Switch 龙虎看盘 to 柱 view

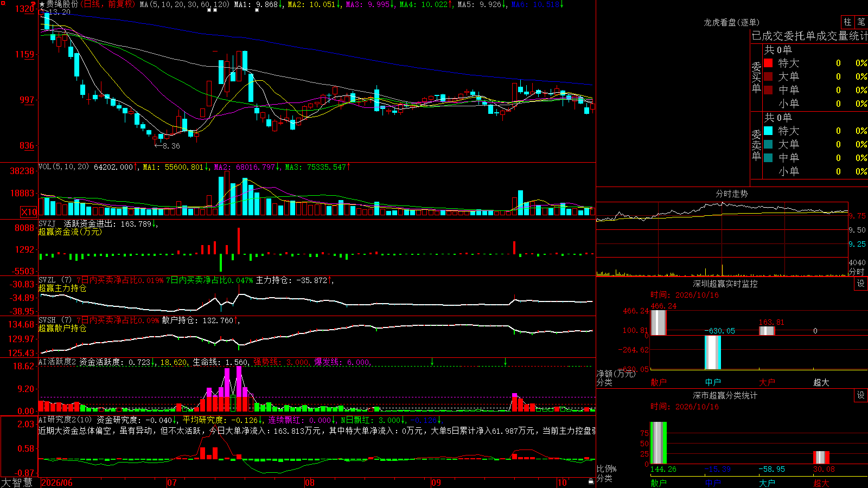point(847,22)
